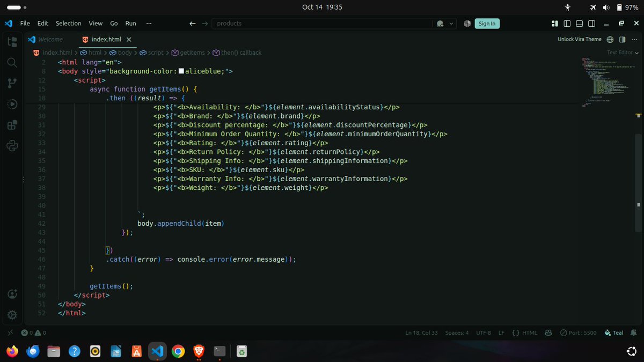Open Firefox from the dock
The width and height of the screenshot is (644, 362).
pos(12,351)
